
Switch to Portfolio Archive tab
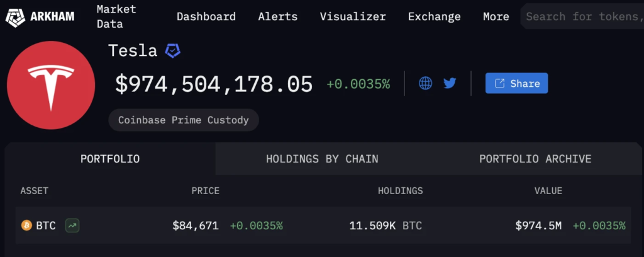pyautogui.click(x=535, y=159)
